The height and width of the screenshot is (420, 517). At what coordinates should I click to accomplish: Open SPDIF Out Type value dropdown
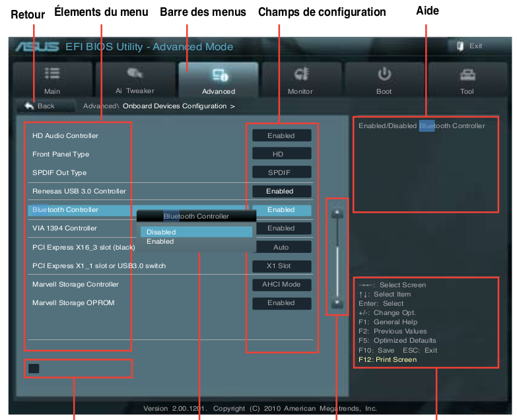click(281, 172)
